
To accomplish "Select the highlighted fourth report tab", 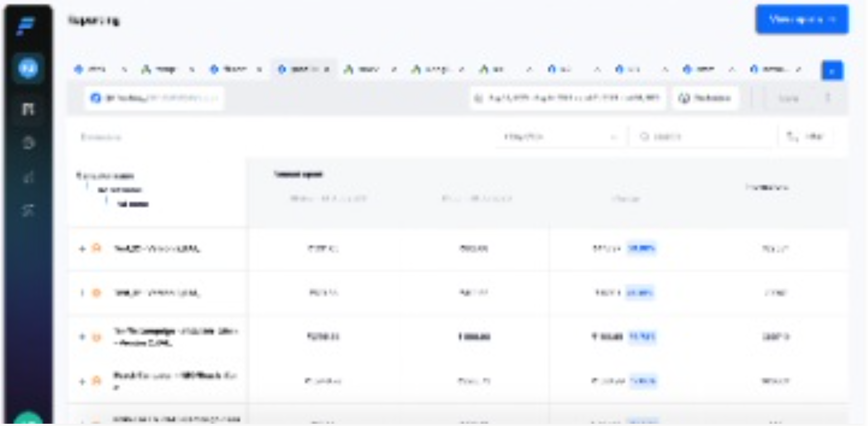I will click(x=300, y=69).
